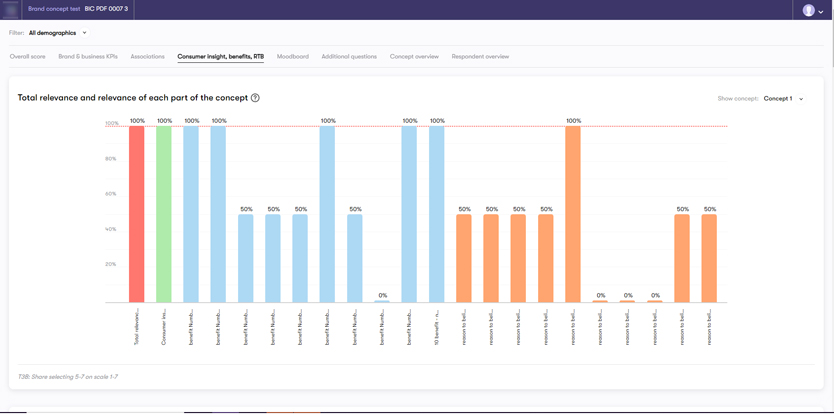Click the tallest orange reason to believe bar
Screen dimensions: 834x414
pyautogui.click(x=573, y=215)
